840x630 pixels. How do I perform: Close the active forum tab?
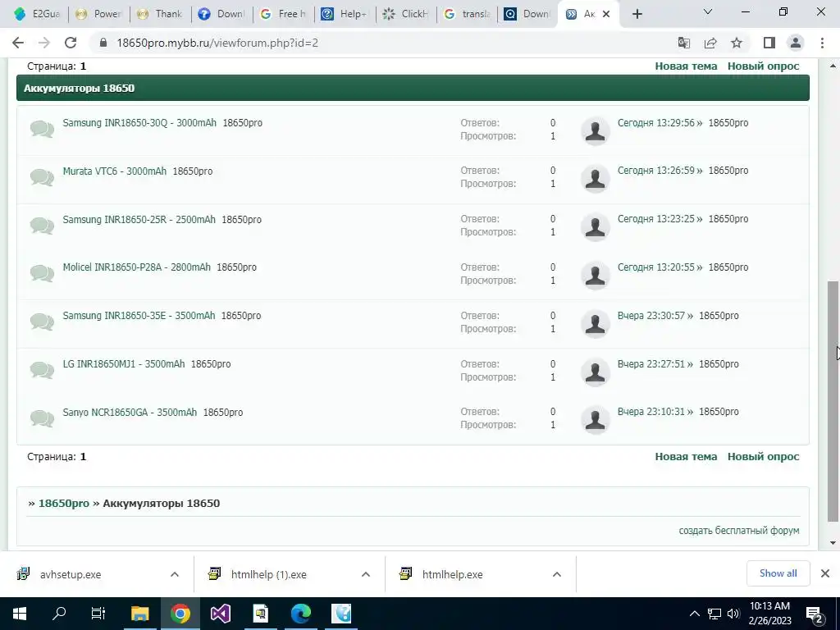click(x=606, y=14)
